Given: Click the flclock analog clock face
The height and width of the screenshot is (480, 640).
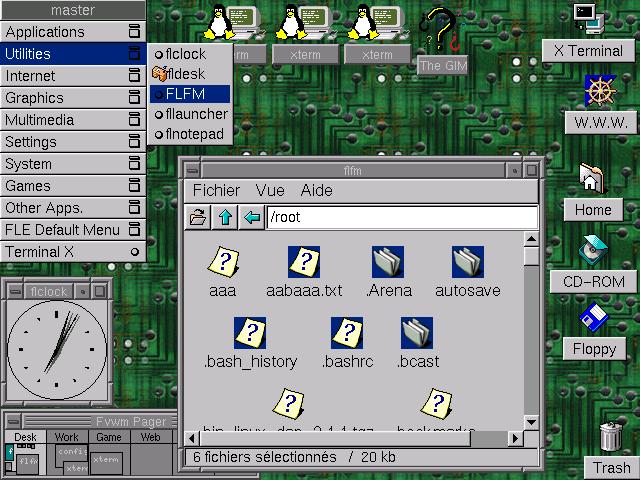Looking at the screenshot, I should (x=57, y=350).
